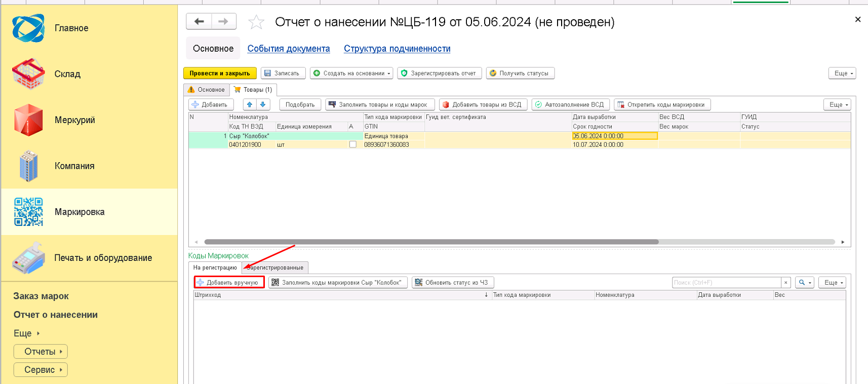Viewport: 868px width, 384px height.
Task: Switch to the Основное warning tab
Action: (207, 90)
